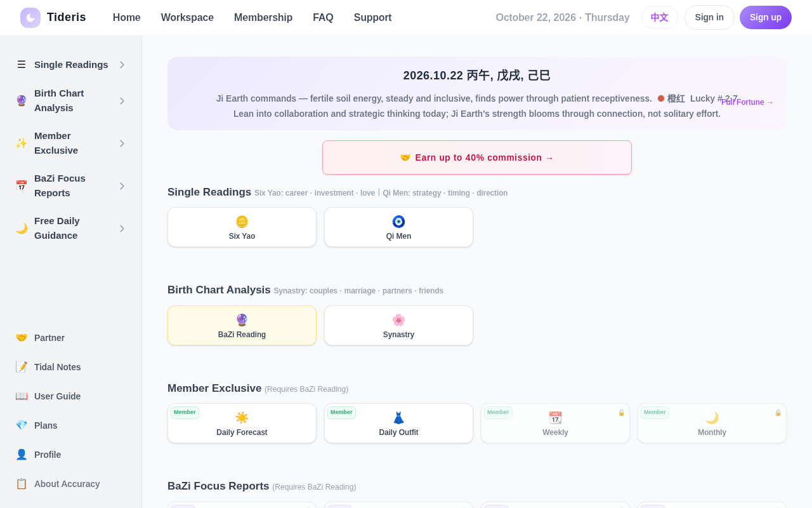Open the Six Yao coin icon
Screen dimensions: 812x508
coord(242,222)
